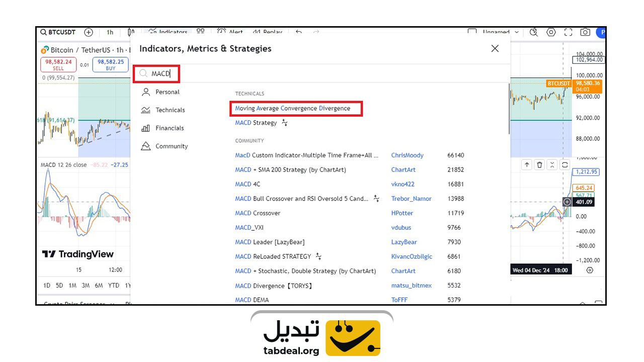
Task: Select MACD + Stochastic, Double Strategy script
Action: click(x=305, y=271)
